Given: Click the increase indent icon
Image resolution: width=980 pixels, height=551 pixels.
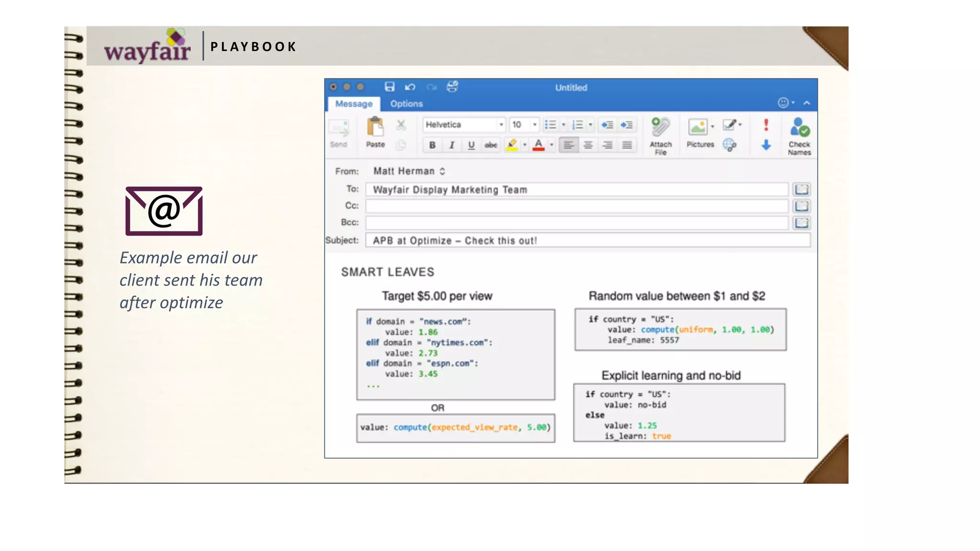Looking at the screenshot, I should coord(627,125).
